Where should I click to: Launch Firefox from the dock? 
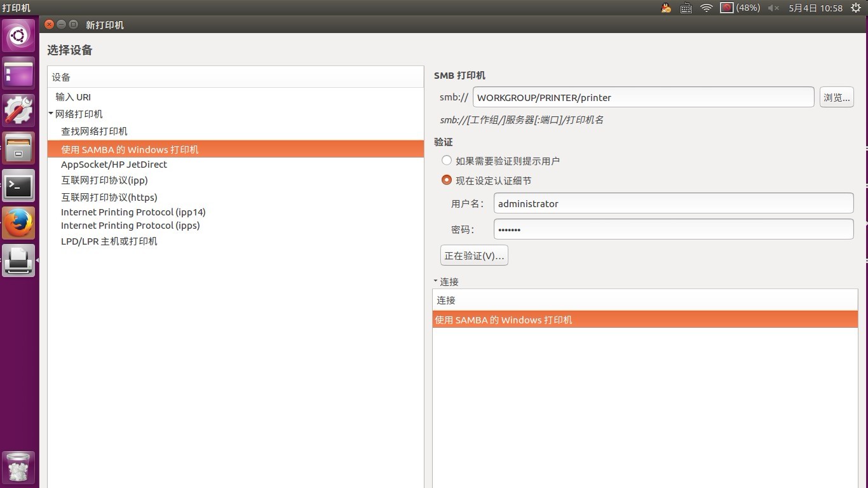click(x=18, y=223)
